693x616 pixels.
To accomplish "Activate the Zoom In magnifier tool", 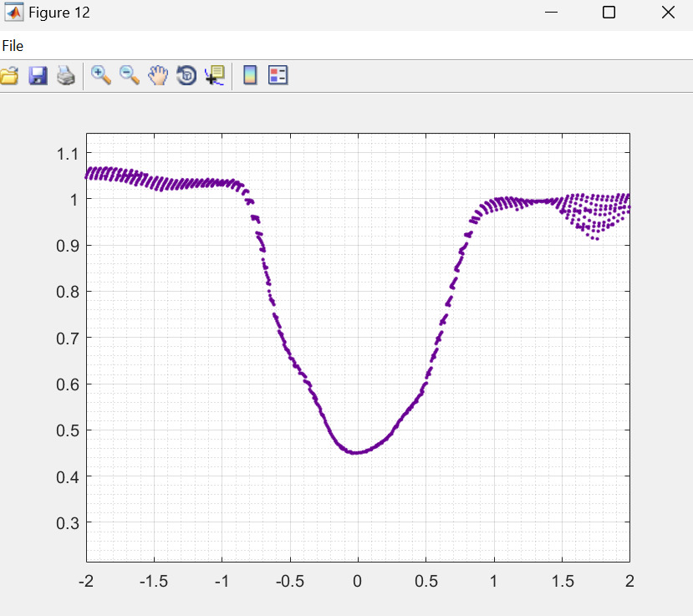I will (101, 75).
